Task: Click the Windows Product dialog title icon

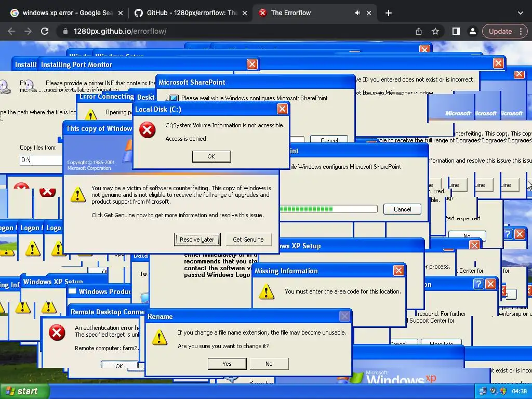Action: (x=72, y=291)
